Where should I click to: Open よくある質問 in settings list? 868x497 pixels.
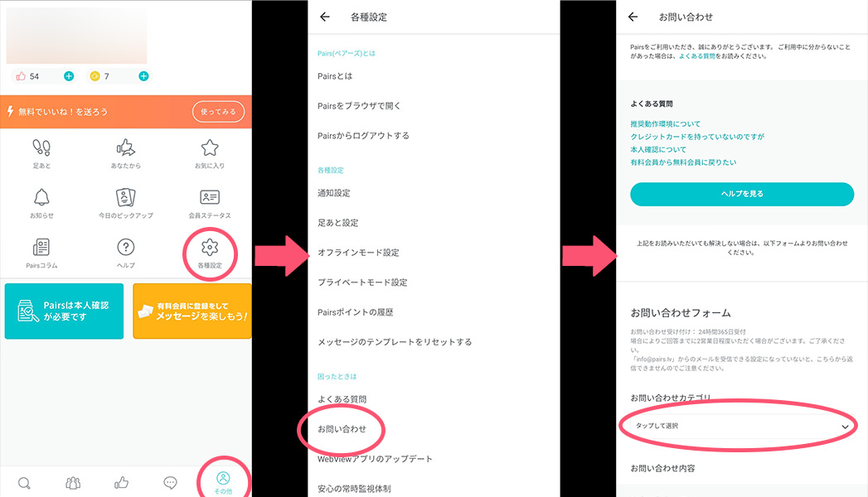(x=342, y=399)
